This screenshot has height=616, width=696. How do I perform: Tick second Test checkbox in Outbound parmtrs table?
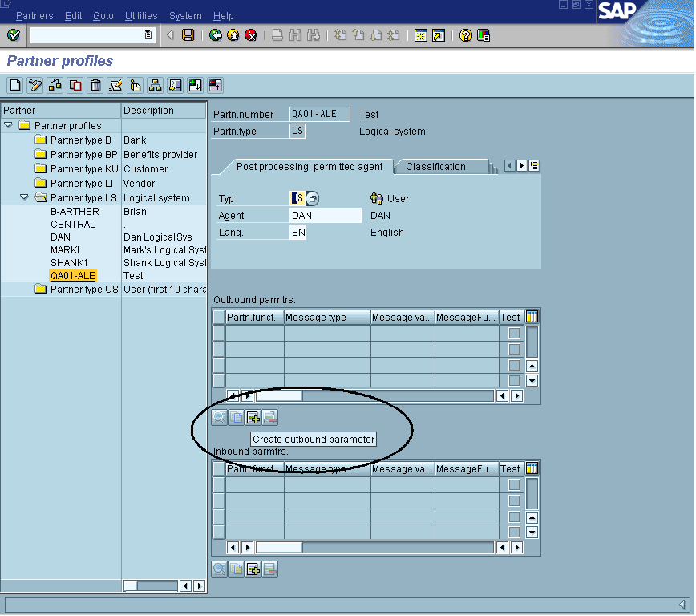pos(514,349)
